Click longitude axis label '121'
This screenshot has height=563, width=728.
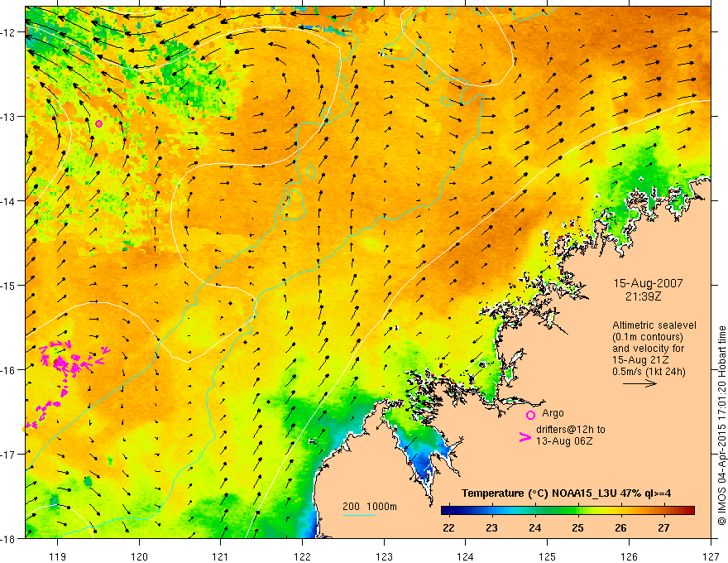[x=221, y=556]
